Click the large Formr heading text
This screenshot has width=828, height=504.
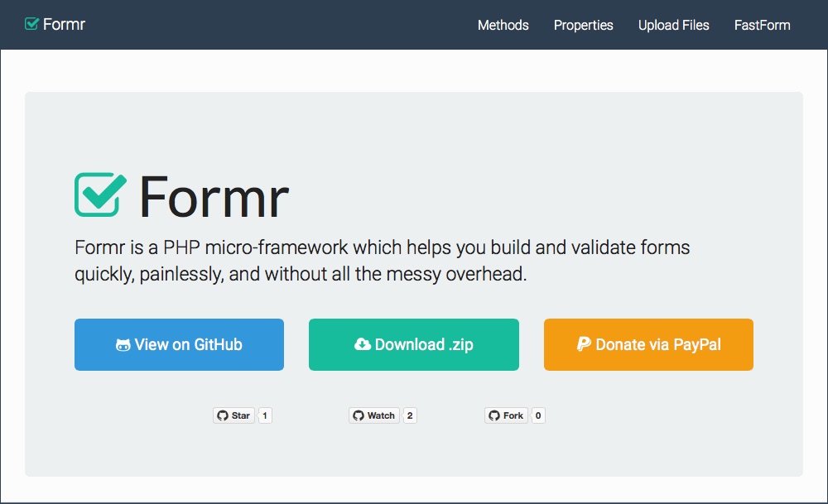point(214,197)
